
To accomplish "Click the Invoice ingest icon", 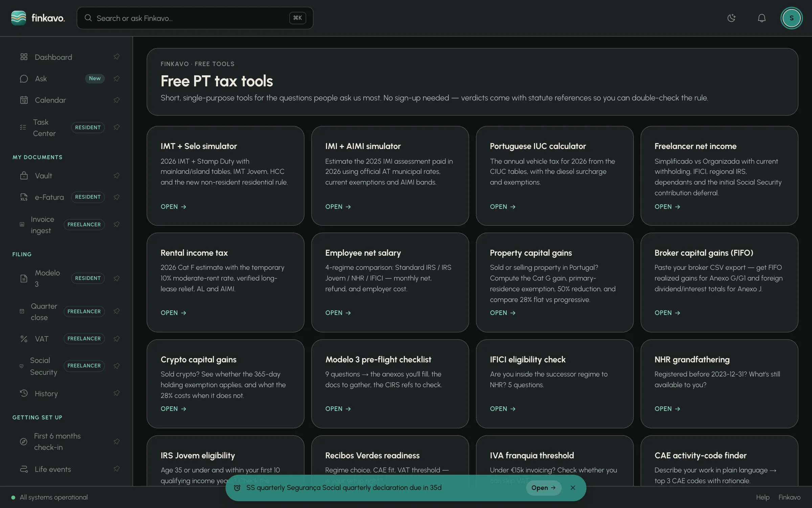I will pyautogui.click(x=22, y=225).
